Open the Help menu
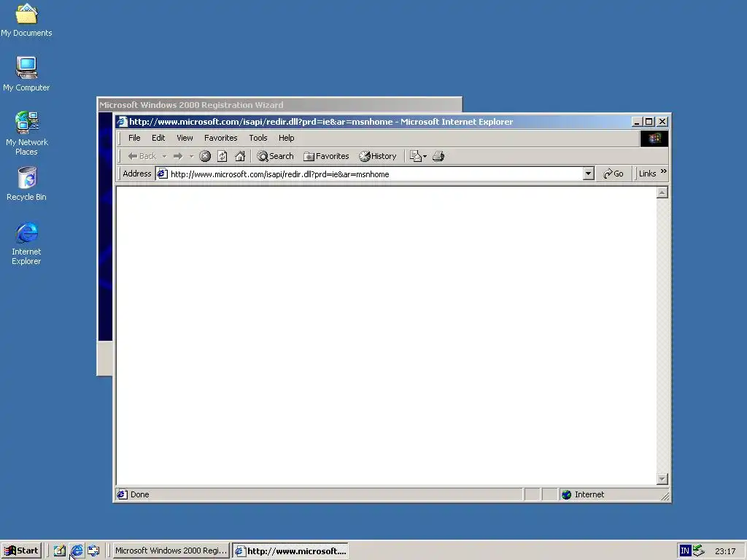 point(286,138)
